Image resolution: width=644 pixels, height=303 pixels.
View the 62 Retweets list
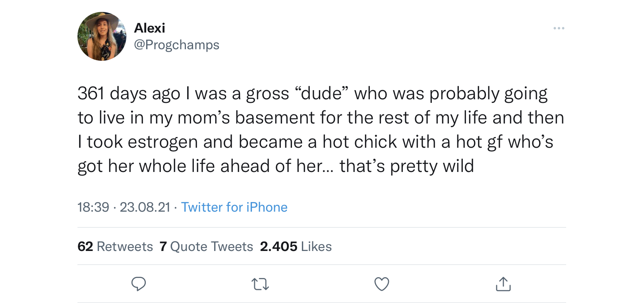(x=115, y=247)
